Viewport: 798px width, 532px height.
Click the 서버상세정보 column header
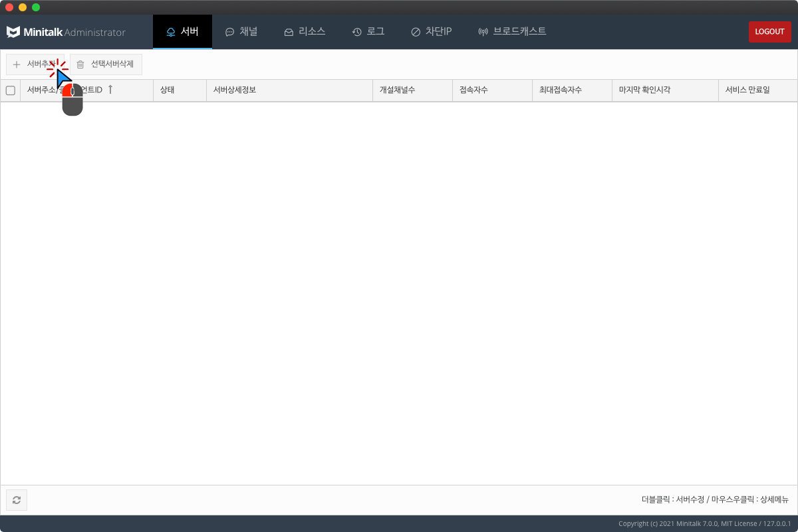289,90
